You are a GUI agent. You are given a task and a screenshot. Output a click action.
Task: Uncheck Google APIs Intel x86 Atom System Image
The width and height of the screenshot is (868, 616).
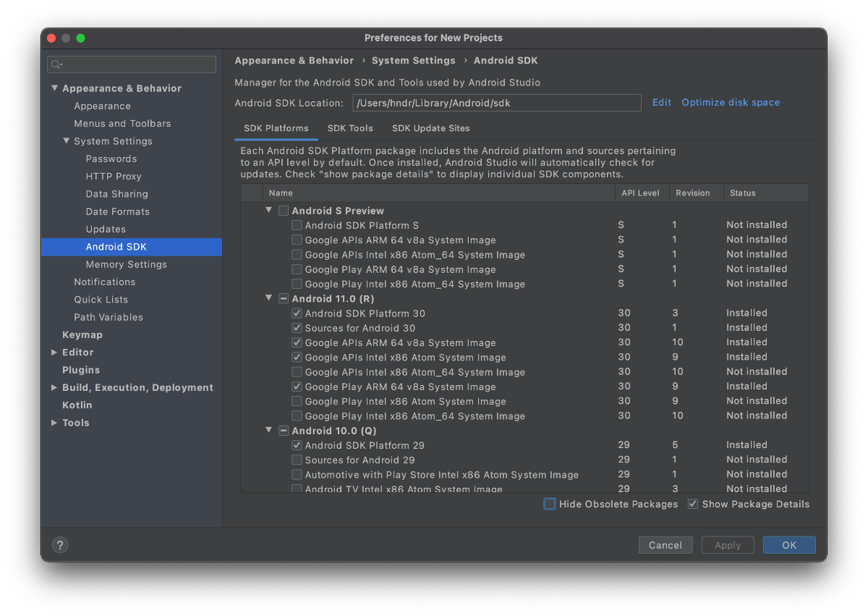coord(297,358)
